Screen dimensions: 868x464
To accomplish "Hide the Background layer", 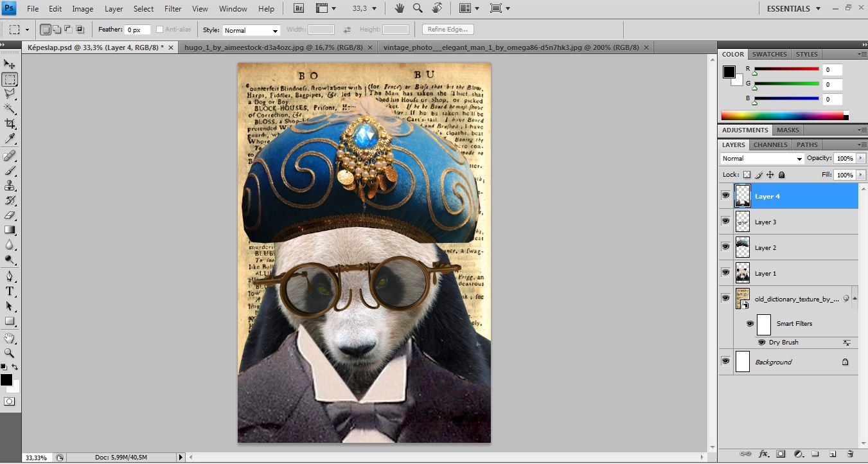I will tap(725, 362).
